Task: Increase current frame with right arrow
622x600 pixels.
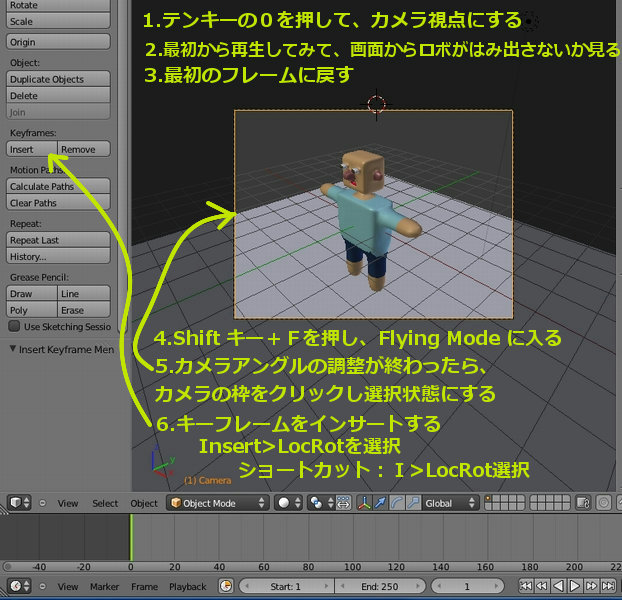Action: point(496,586)
